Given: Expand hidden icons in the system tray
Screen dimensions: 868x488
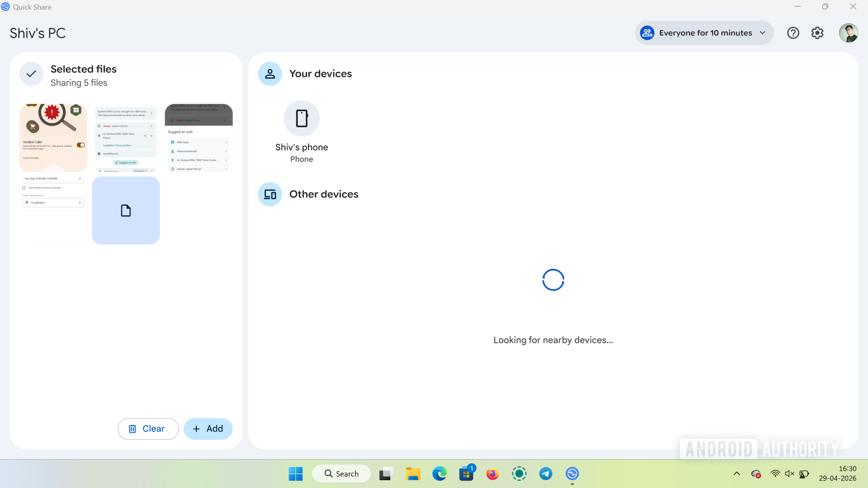Looking at the screenshot, I should (736, 473).
